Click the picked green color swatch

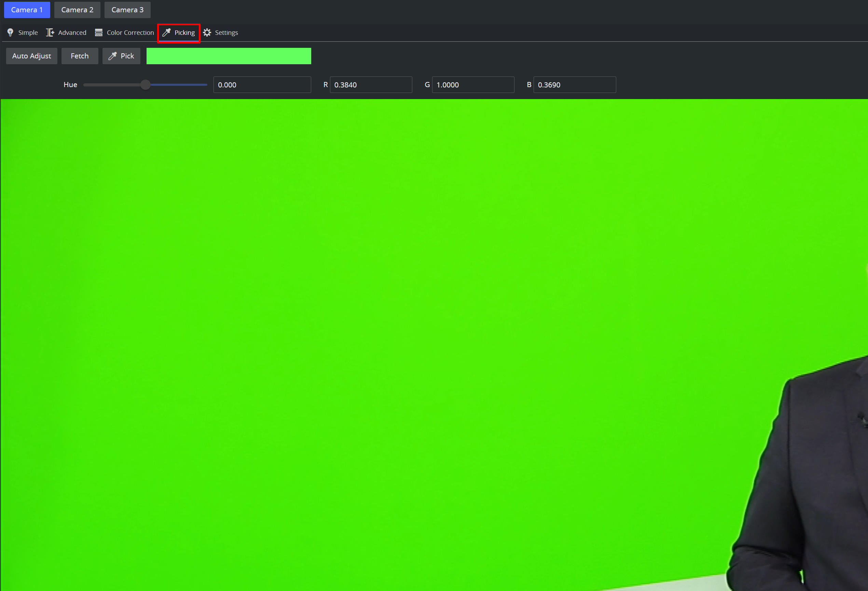tap(229, 56)
